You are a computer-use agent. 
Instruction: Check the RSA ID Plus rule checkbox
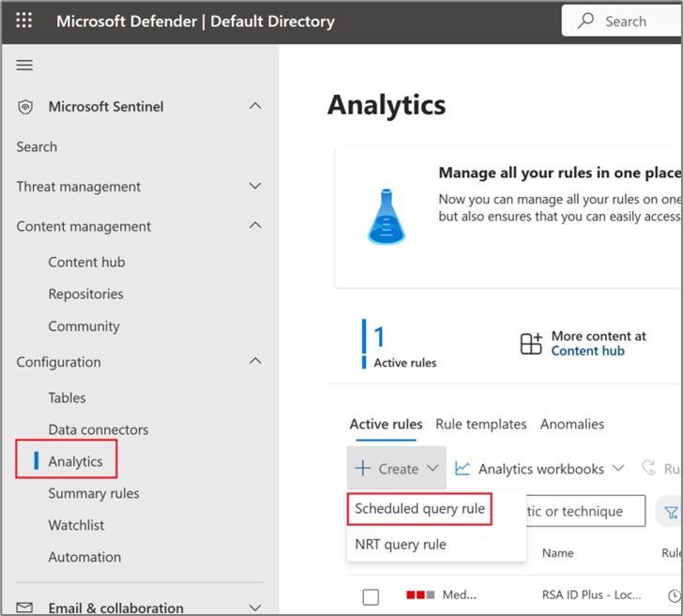[371, 596]
